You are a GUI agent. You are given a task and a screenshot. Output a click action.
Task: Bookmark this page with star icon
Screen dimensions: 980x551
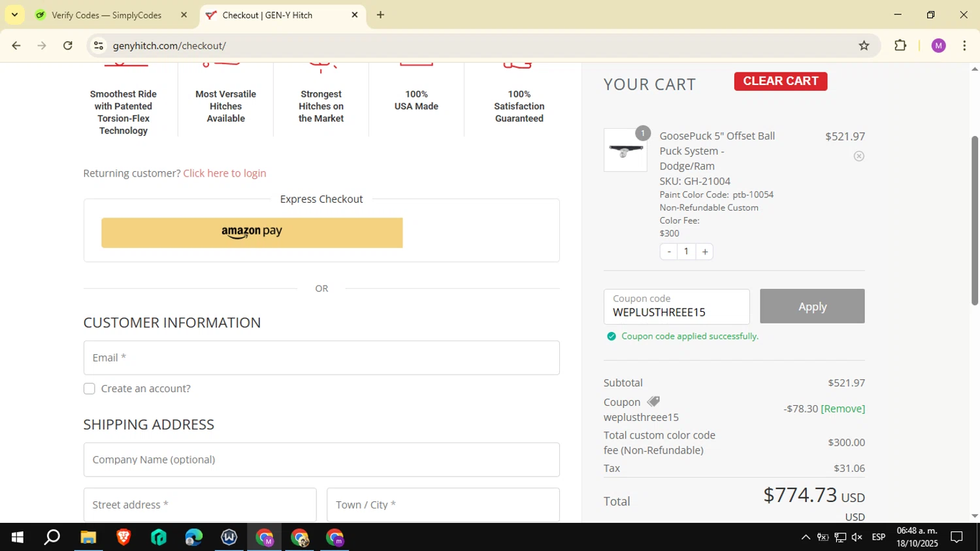pyautogui.click(x=864, y=46)
